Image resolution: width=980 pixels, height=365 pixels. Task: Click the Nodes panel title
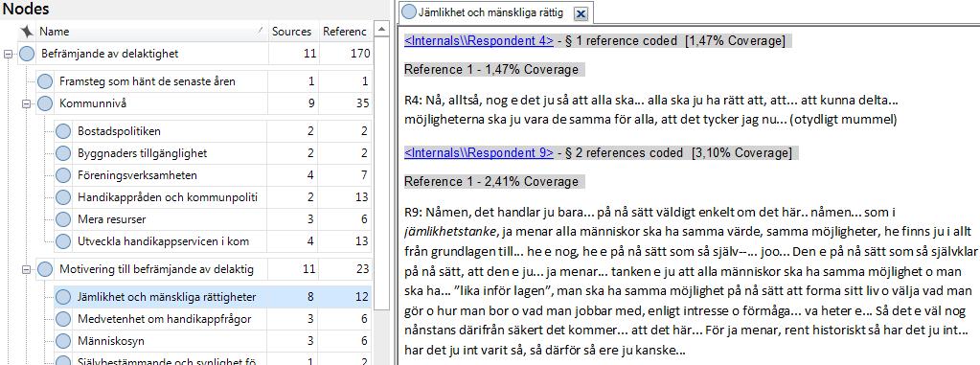tap(26, 10)
